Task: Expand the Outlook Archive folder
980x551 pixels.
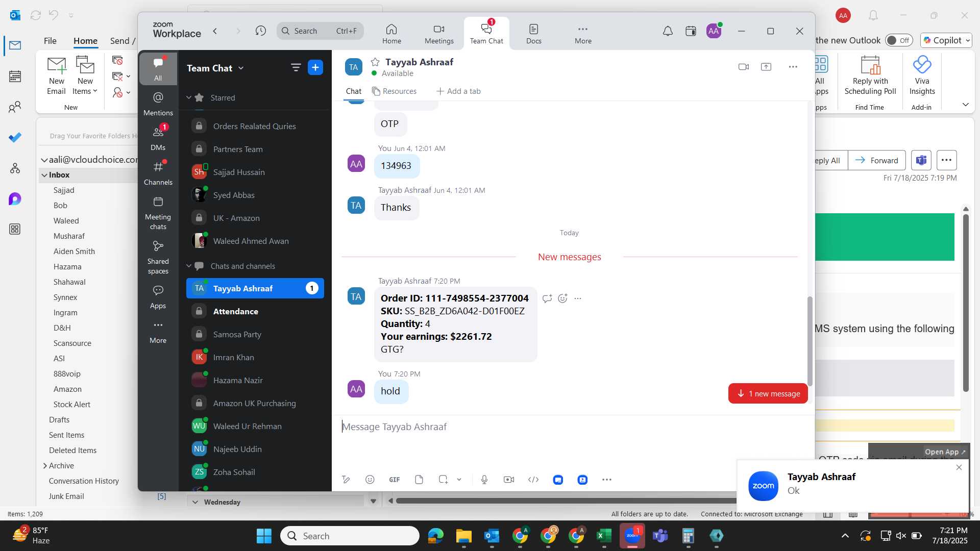Action: [45, 466]
